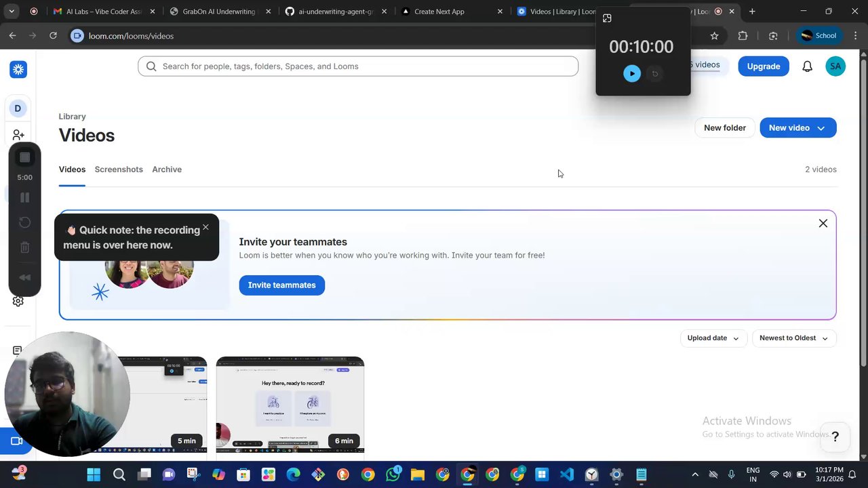Click the invite people icon in sidebar
Screen dimensions: 868x488
(18, 136)
